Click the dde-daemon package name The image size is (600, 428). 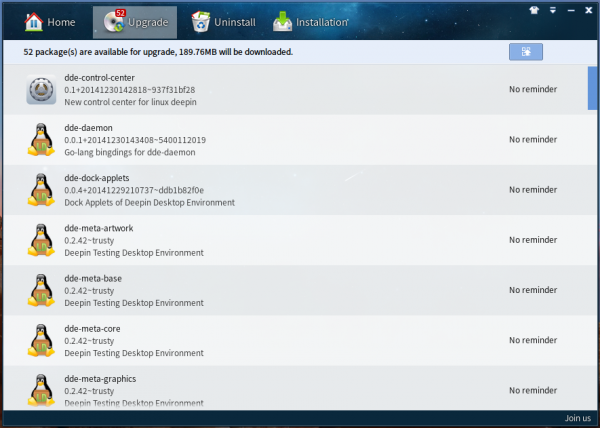point(88,128)
